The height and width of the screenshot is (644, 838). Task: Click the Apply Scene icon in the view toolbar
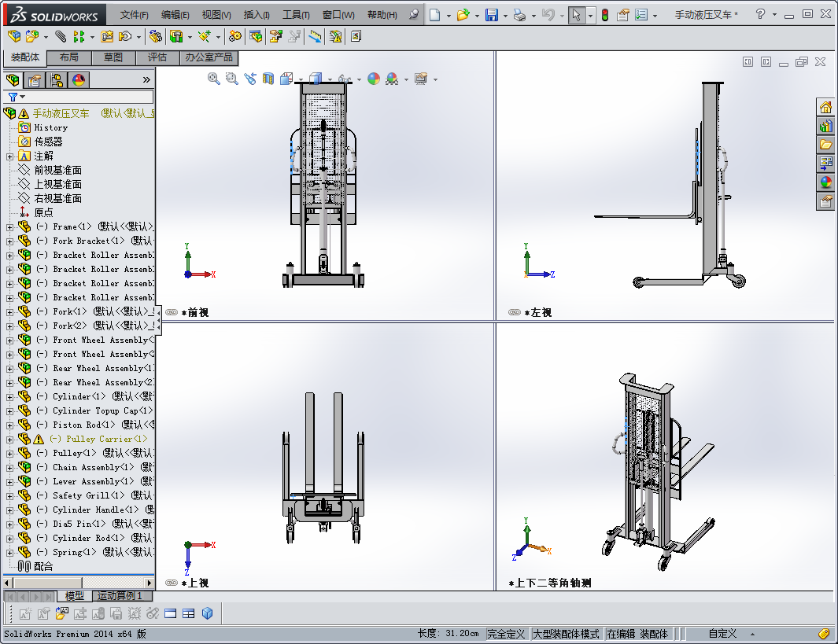(390, 78)
